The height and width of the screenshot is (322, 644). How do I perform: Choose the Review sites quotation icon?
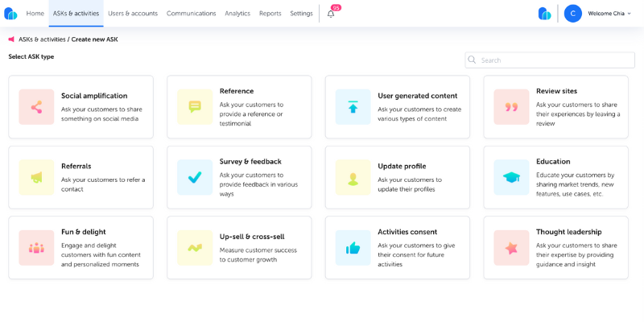[511, 107]
